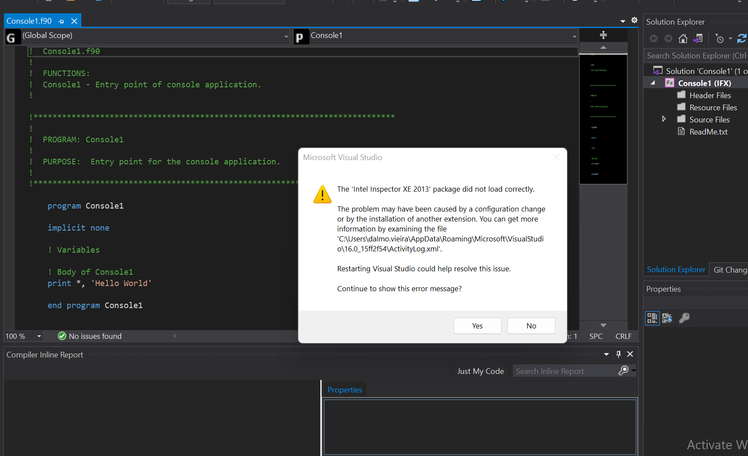Click the Search Inline Report magnifier icon
The width and height of the screenshot is (748, 456).
[x=623, y=371]
